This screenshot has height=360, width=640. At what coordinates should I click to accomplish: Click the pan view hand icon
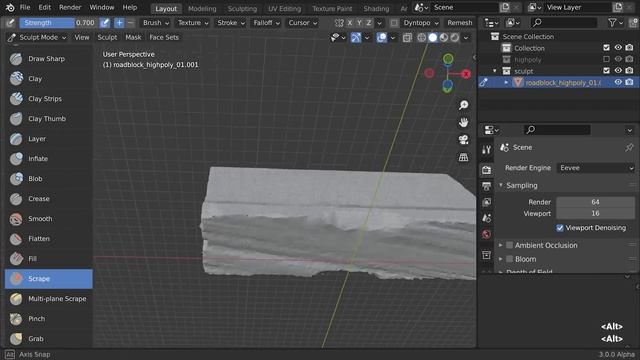pyautogui.click(x=463, y=122)
